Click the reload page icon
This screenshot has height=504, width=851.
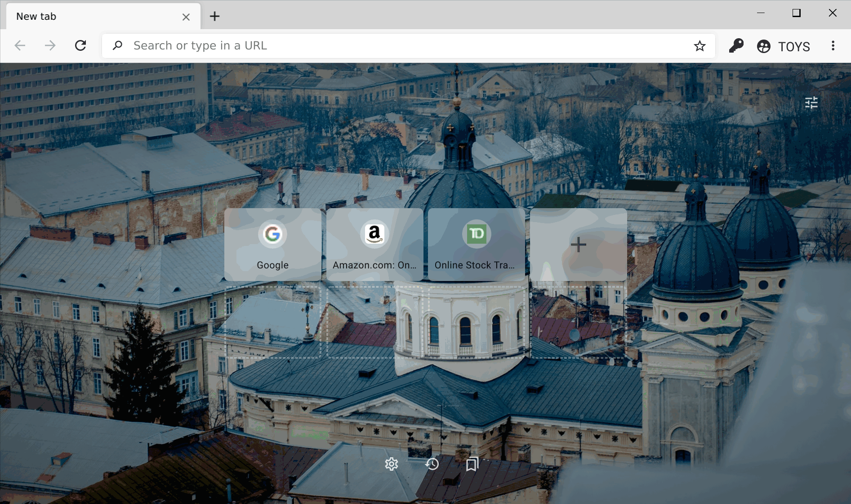tap(80, 45)
